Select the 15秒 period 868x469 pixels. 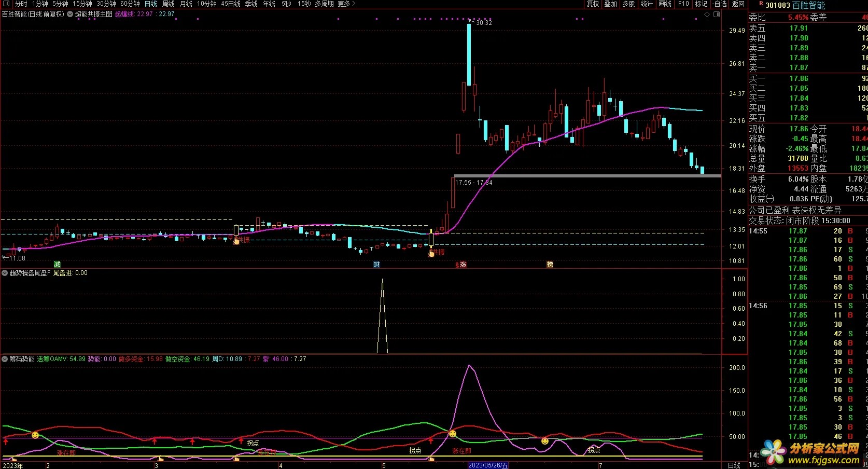coord(304,4)
